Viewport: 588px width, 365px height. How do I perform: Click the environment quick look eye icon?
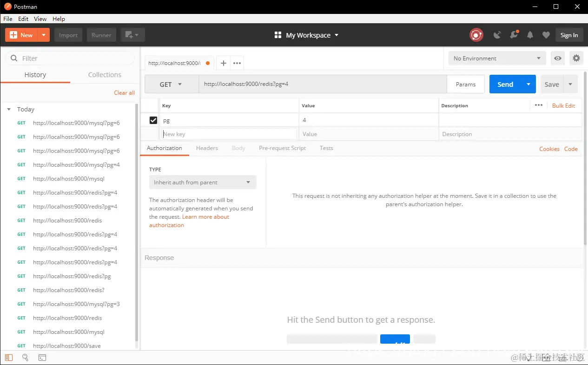pos(558,58)
